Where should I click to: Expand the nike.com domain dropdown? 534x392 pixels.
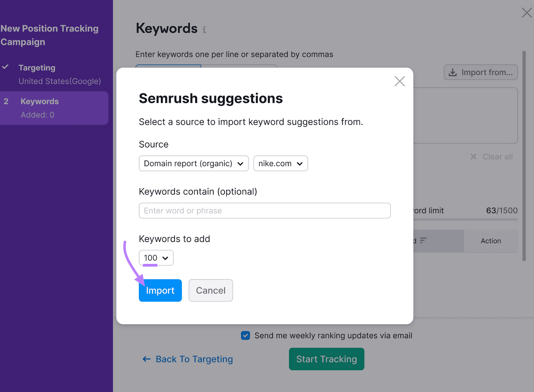click(x=280, y=163)
